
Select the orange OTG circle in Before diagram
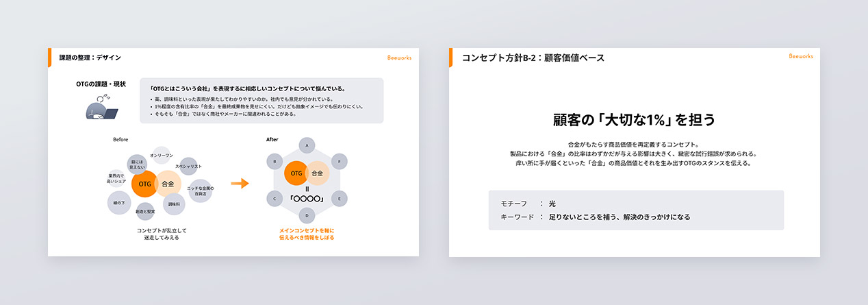coord(144,184)
